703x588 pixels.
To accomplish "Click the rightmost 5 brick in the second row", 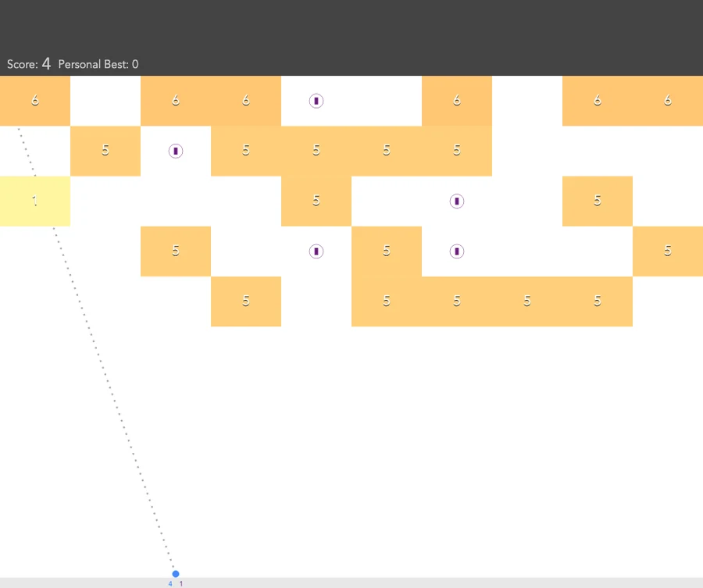I will [457, 151].
